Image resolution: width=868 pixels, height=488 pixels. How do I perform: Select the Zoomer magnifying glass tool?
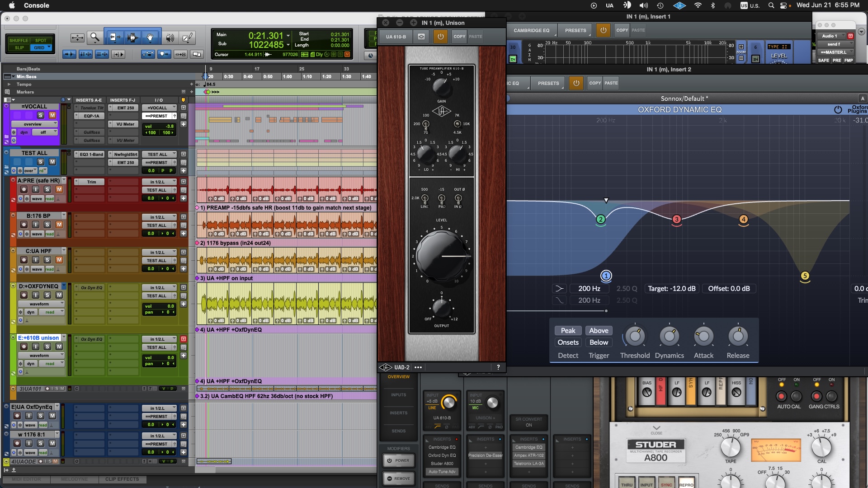click(94, 38)
